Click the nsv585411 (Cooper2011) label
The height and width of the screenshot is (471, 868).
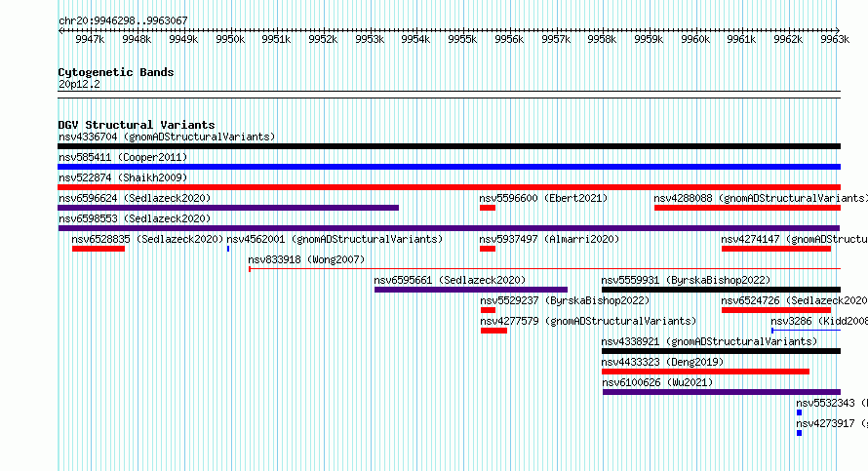coord(123,157)
